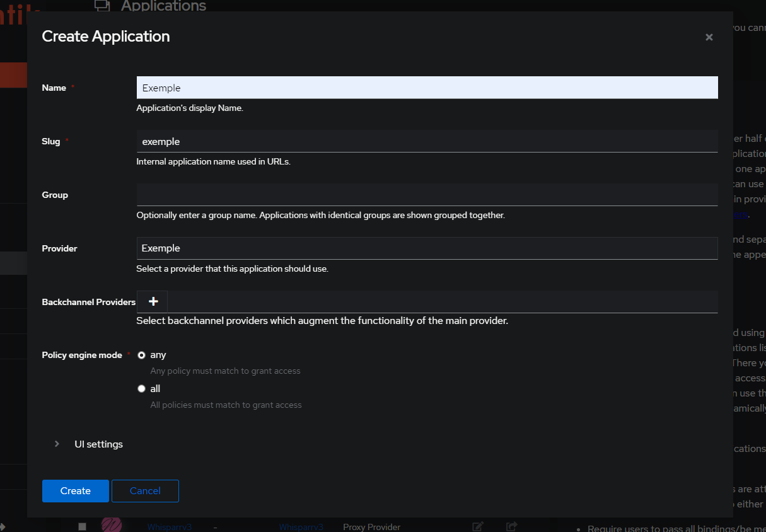766x532 pixels.
Task: Open the Whisparrv3 provider link
Action: pos(301,527)
